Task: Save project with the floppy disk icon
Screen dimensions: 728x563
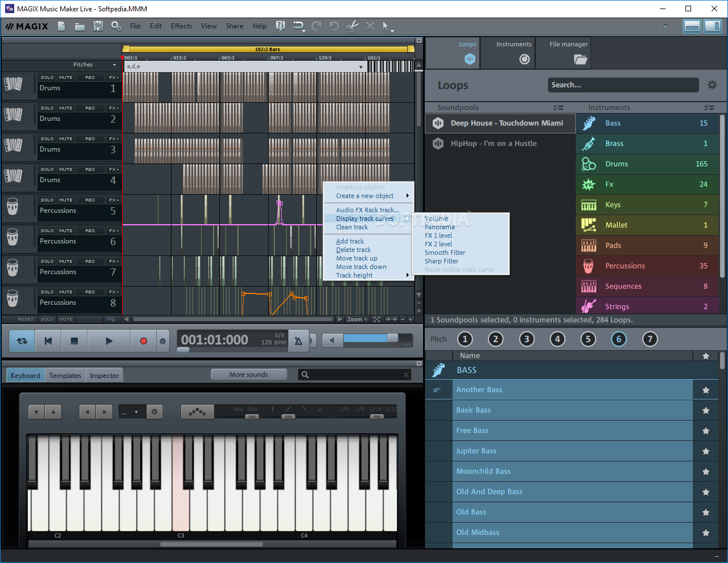Action: click(x=98, y=26)
